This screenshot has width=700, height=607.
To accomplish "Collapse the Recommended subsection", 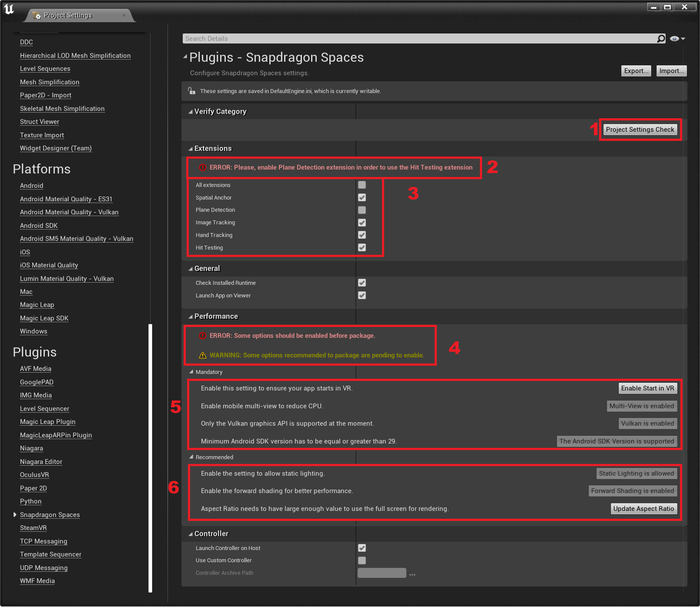I will coord(191,457).
